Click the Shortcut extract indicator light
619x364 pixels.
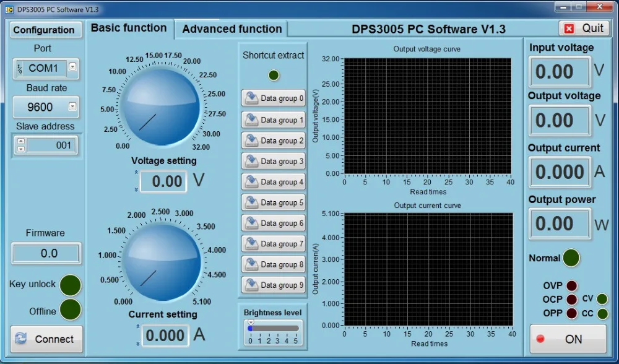pyautogui.click(x=273, y=75)
